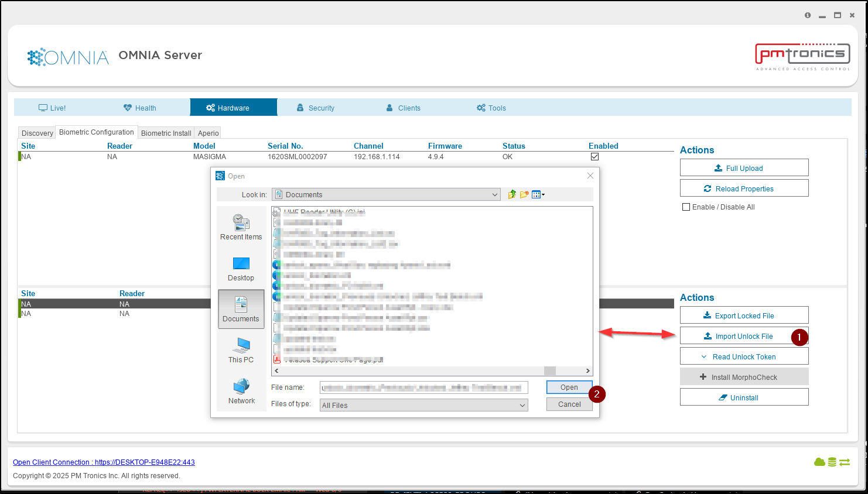
Task: Open the Recent Items shortcut
Action: click(241, 227)
